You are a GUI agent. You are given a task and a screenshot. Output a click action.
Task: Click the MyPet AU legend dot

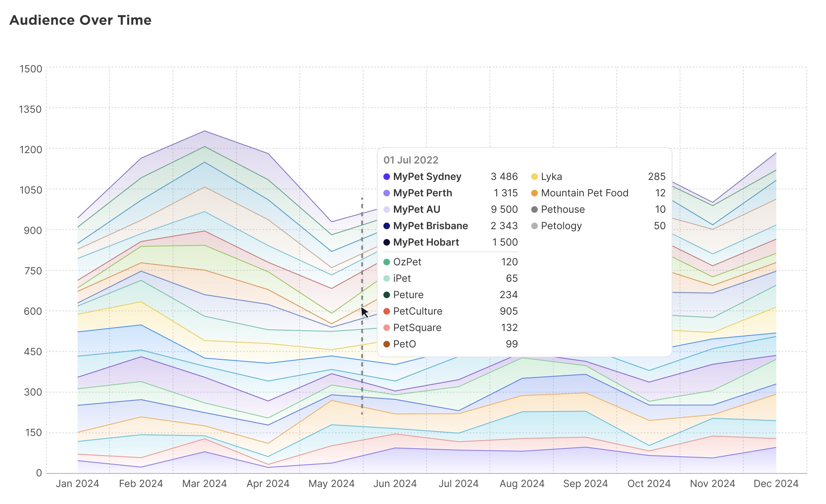387,209
